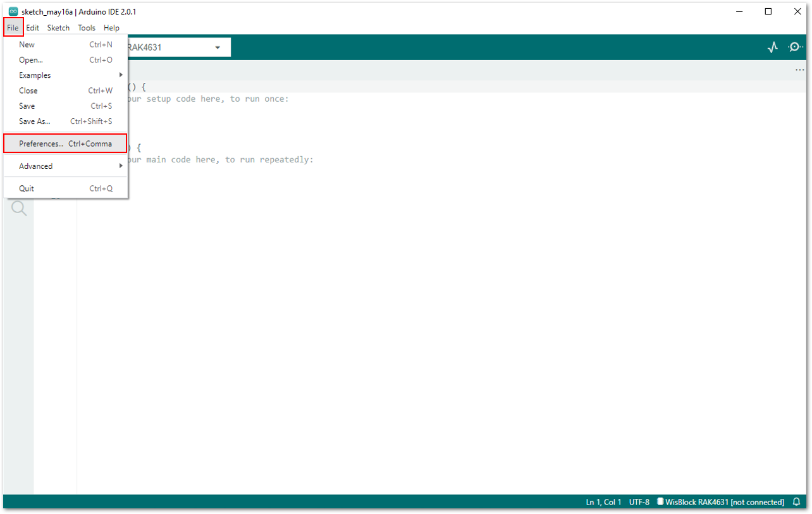Click the 'main code here' comment line
Image resolution: width=812 pixels, height=514 pixels.
click(219, 160)
